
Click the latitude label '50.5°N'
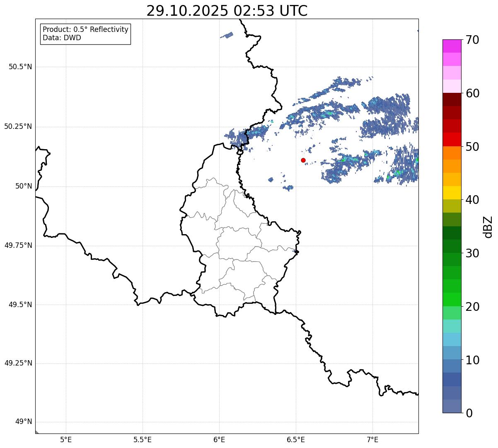(20, 67)
